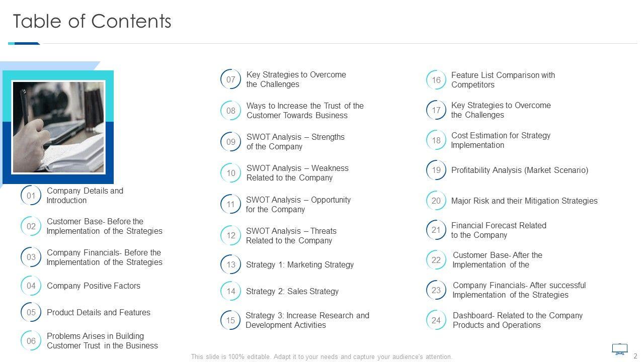This screenshot has width=644, height=362.
Task: Click the circled number 16 icon
Action: (x=436, y=80)
